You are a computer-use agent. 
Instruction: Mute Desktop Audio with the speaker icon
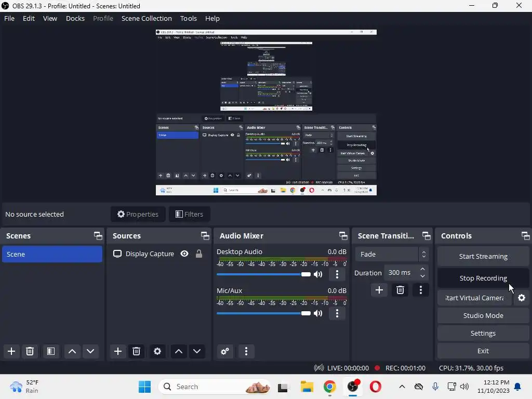[x=318, y=274]
